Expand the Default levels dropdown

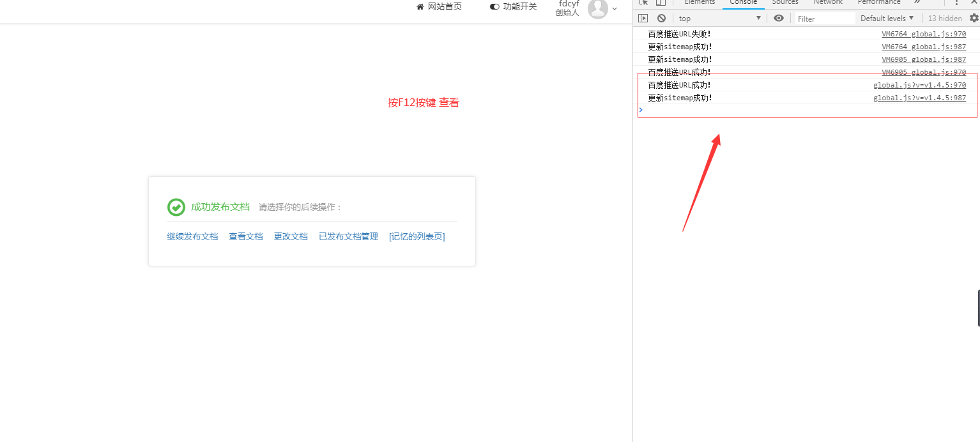887,19
